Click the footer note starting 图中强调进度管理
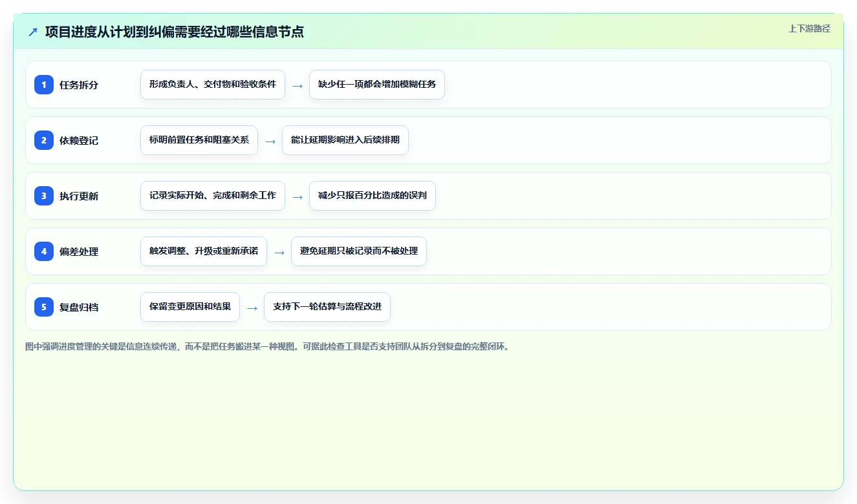Image resolution: width=857 pixels, height=504 pixels. (x=267, y=347)
